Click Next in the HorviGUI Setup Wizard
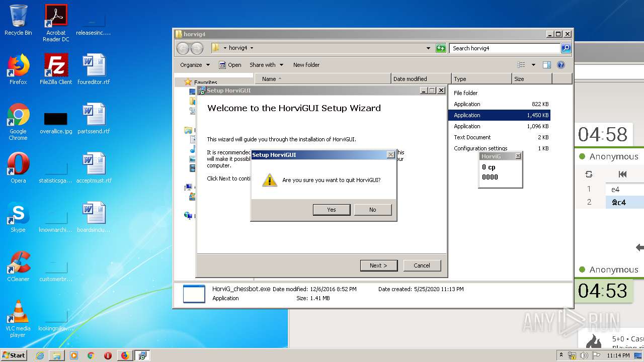Screen dimensions: 644x362 [378, 265]
